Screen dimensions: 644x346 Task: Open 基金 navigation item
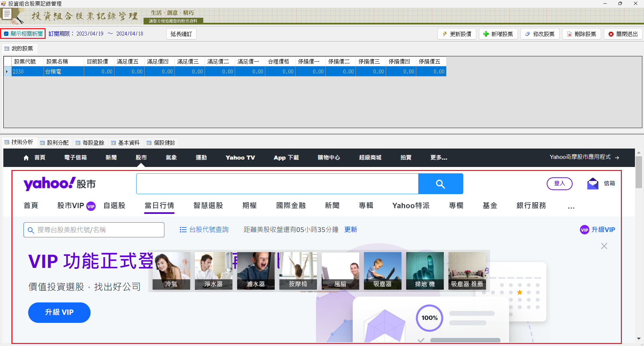tap(490, 206)
